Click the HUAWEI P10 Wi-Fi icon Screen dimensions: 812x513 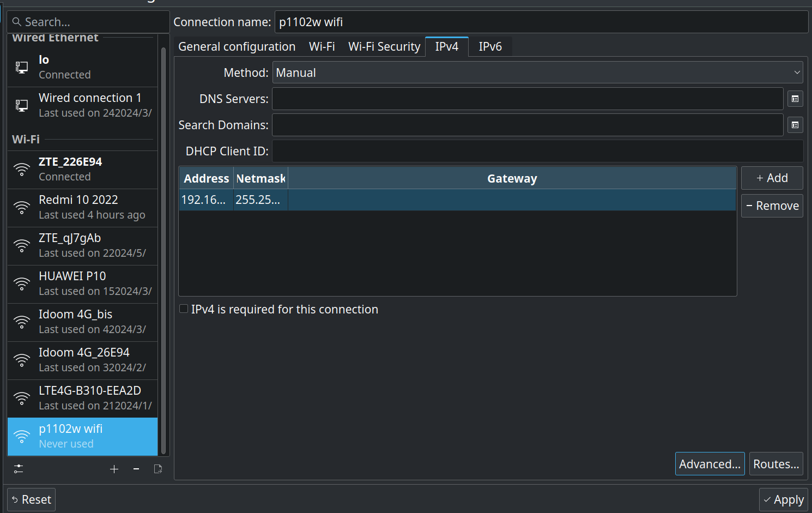coord(22,284)
